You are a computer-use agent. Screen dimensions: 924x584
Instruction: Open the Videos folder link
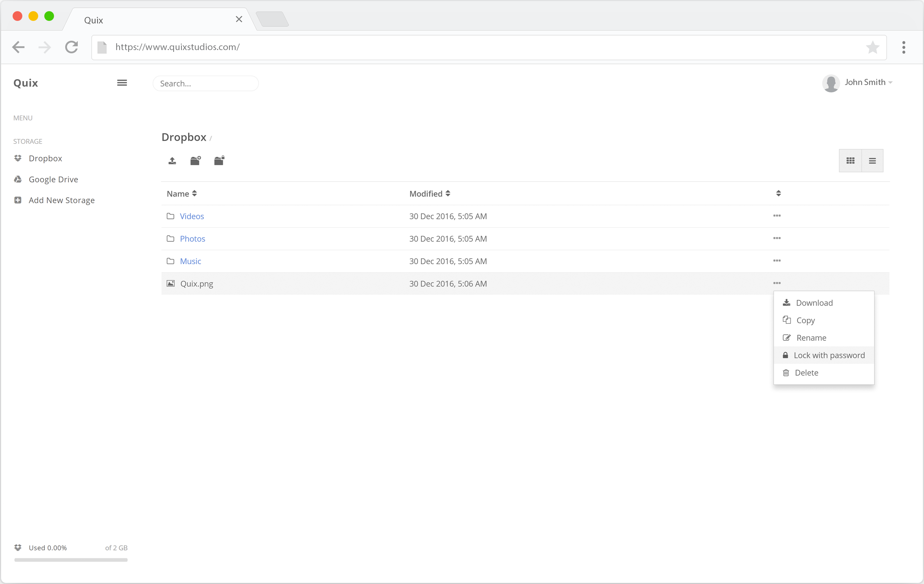pos(192,216)
